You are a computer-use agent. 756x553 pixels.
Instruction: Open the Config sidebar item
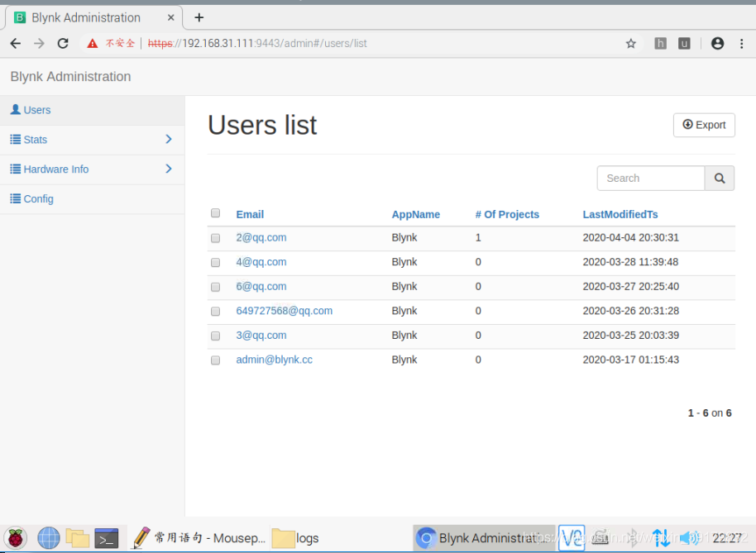click(x=92, y=199)
